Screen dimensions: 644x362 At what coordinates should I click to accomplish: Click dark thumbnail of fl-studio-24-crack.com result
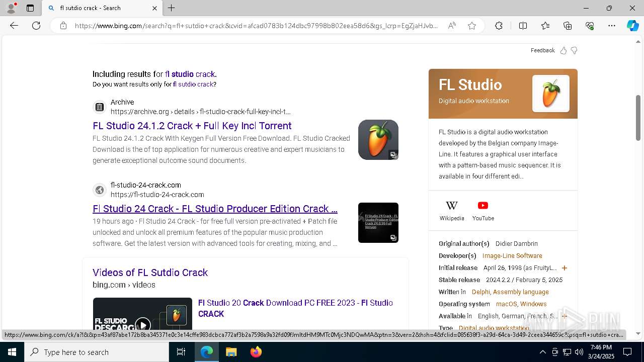click(x=378, y=223)
